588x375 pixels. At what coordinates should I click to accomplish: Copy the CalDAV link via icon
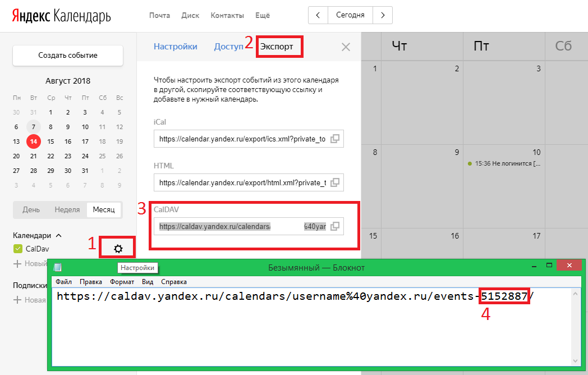click(334, 226)
